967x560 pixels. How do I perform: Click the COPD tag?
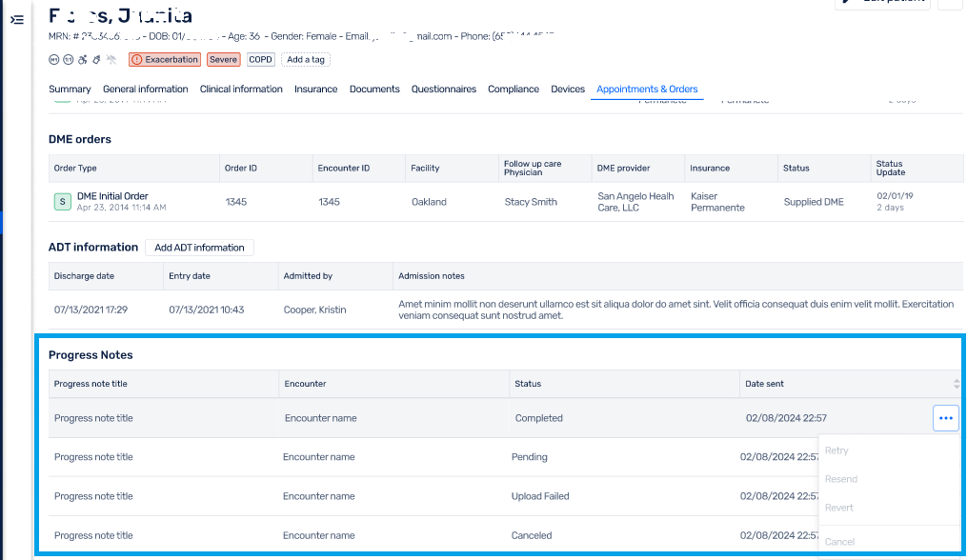tap(260, 60)
